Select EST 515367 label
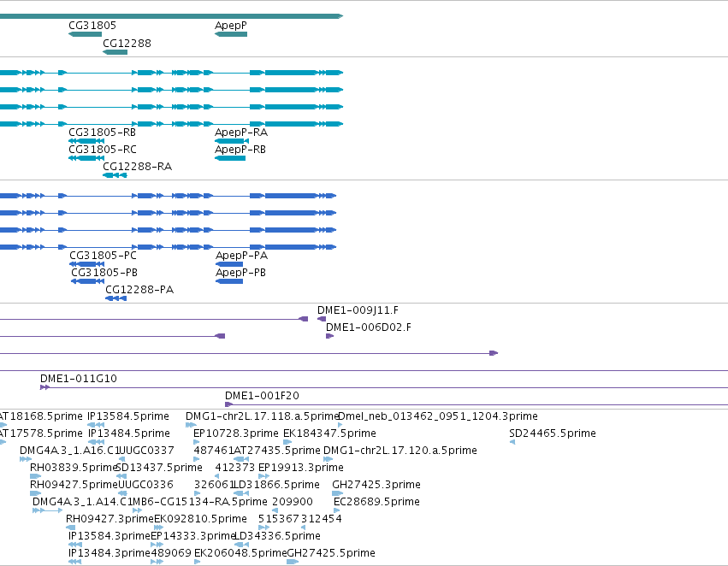The width and height of the screenshot is (728, 566). point(279,519)
